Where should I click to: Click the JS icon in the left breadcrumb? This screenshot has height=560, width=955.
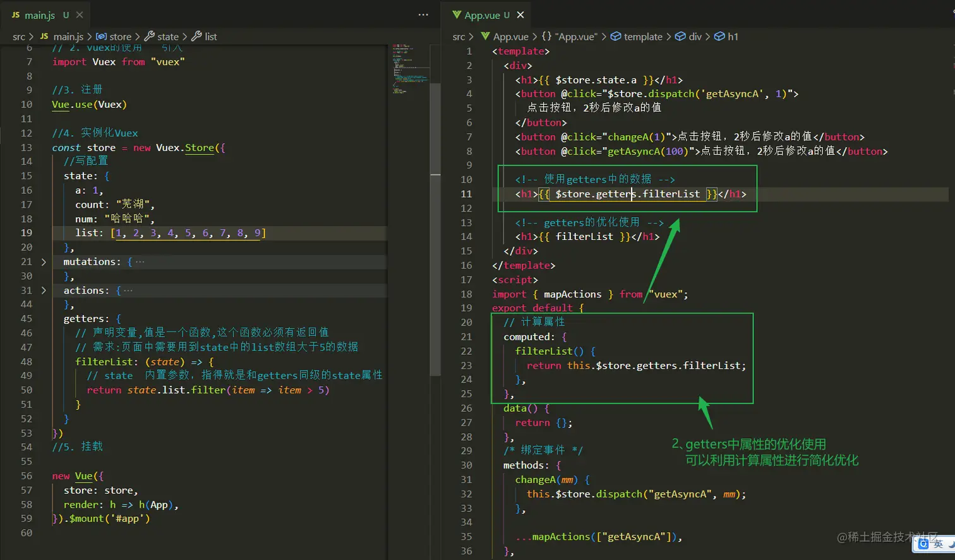pyautogui.click(x=44, y=37)
